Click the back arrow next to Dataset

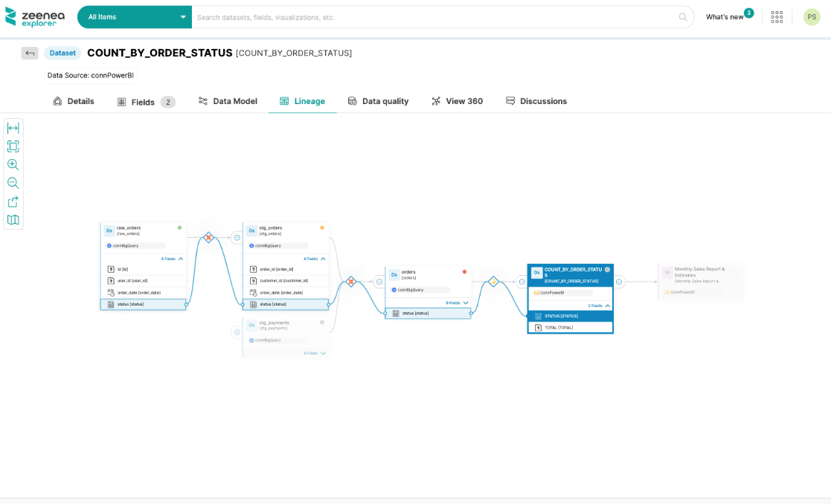click(30, 53)
